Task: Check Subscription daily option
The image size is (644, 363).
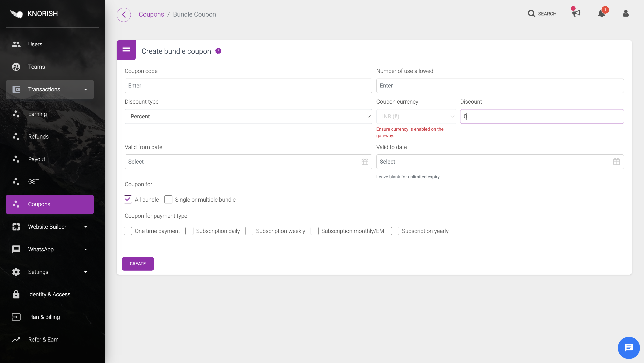Action: click(189, 231)
